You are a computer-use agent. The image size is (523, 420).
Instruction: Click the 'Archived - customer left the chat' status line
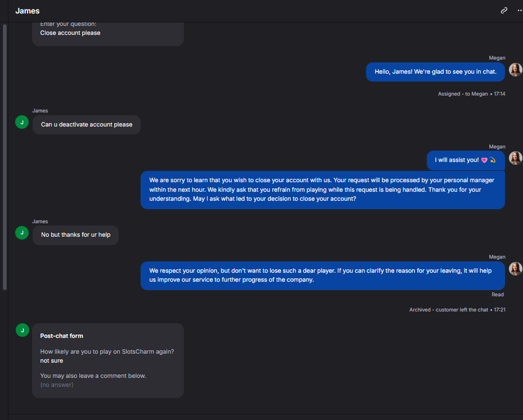457,310
